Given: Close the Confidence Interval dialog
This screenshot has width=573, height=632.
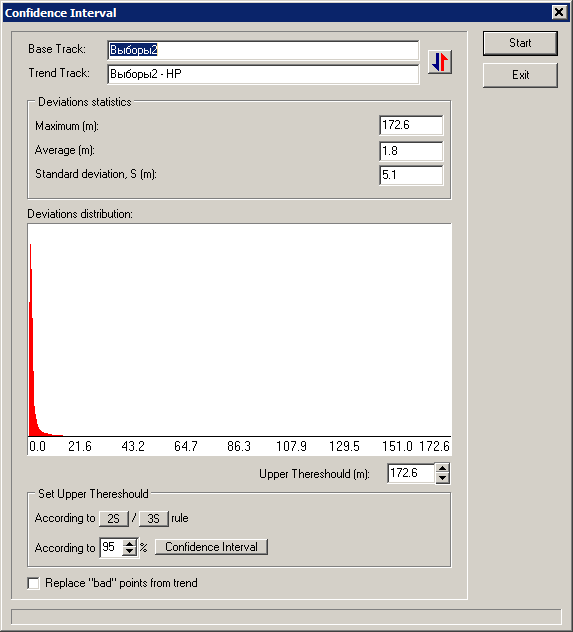Looking at the screenshot, I should (x=559, y=12).
